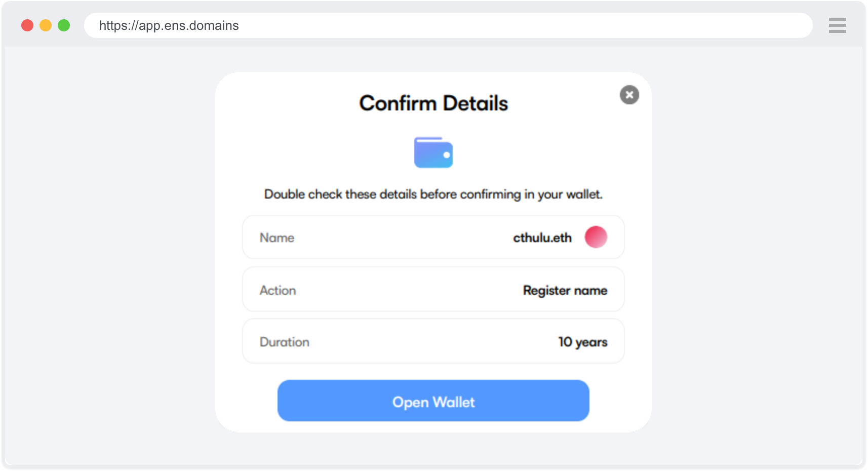Click the pink avatar next to cthulu.eth

596,237
